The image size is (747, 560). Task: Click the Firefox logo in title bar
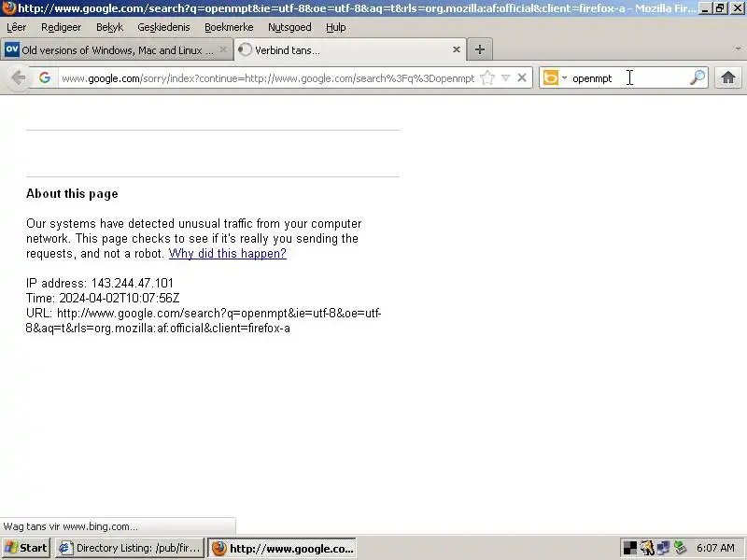(x=8, y=8)
